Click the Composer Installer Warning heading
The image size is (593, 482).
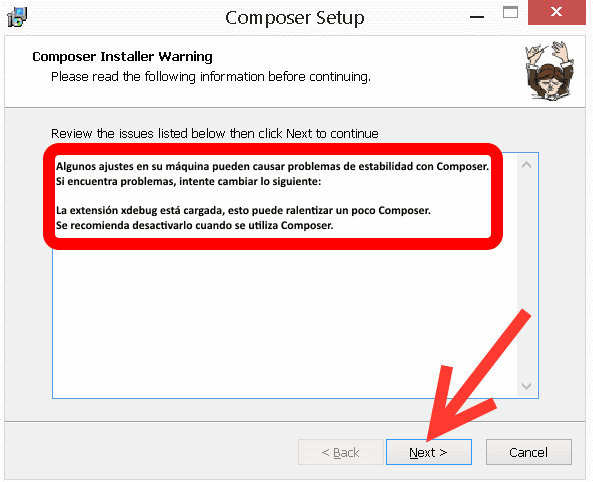[122, 57]
